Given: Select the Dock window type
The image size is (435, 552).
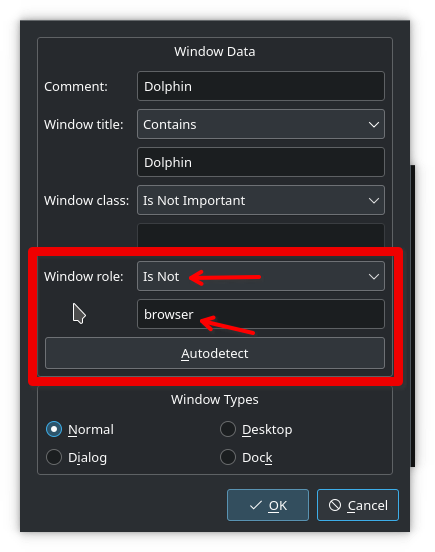Looking at the screenshot, I should 228,457.
